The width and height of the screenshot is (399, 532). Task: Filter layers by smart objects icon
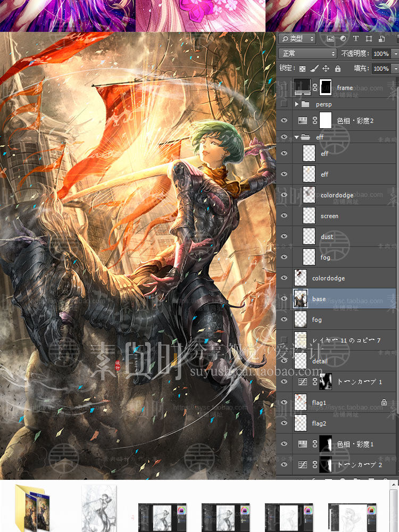coord(381,39)
